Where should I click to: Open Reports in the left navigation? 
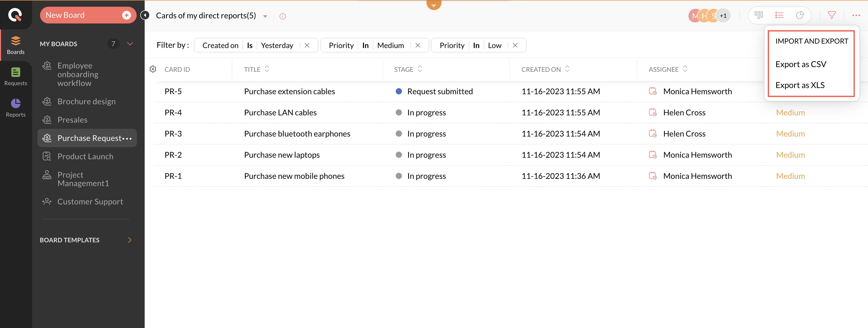16,108
